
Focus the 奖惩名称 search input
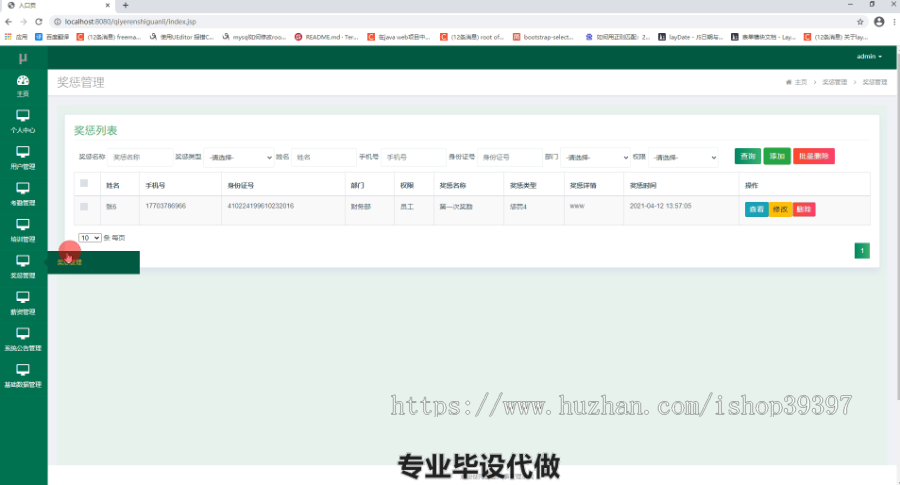point(141,157)
